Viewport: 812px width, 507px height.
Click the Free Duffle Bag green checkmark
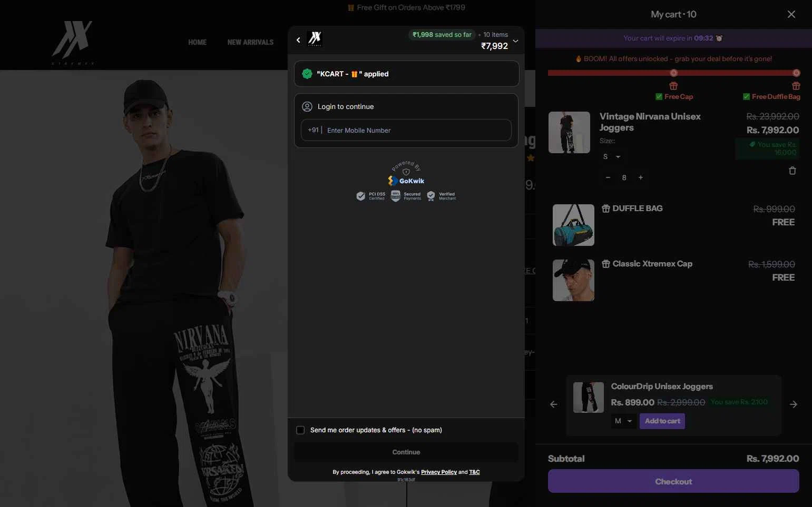(x=746, y=97)
